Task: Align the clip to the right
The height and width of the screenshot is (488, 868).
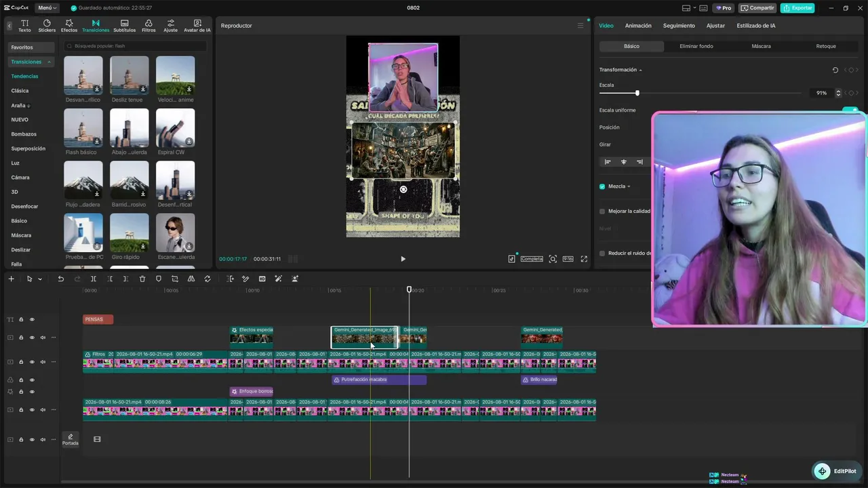Action: tap(639, 162)
